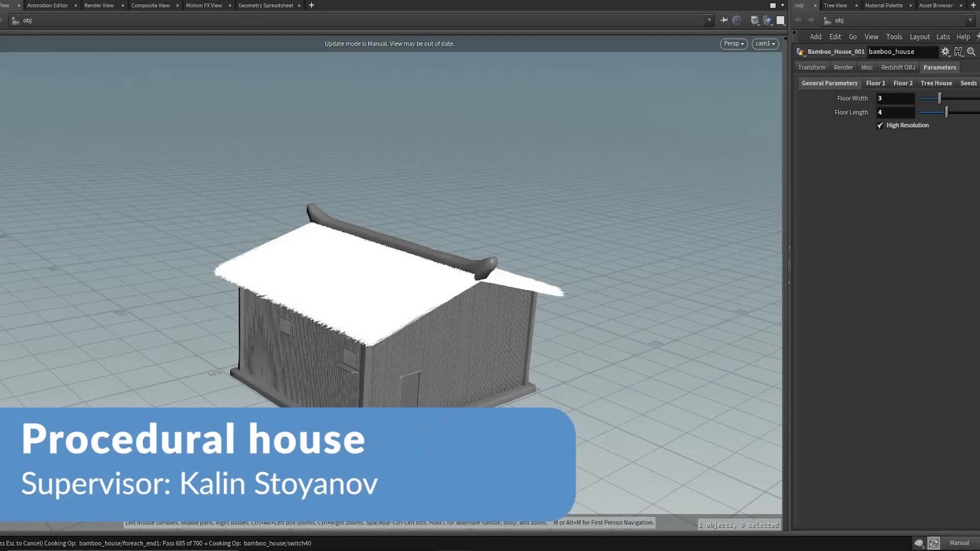The image size is (980, 551).
Task: Open the obj path dropdown arrow
Action: pos(710,20)
